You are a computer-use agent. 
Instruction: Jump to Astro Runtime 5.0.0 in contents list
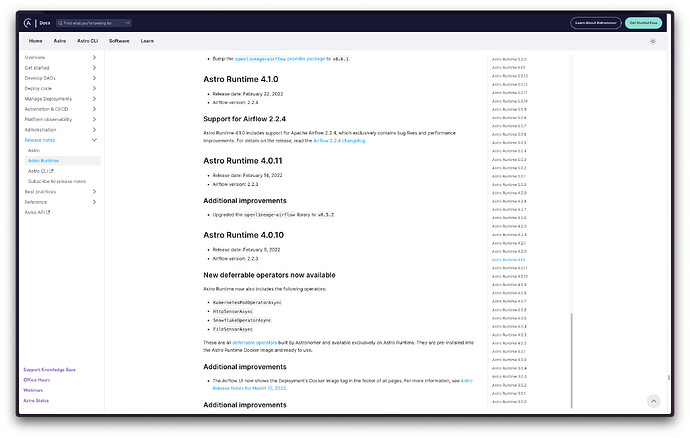coord(509,184)
